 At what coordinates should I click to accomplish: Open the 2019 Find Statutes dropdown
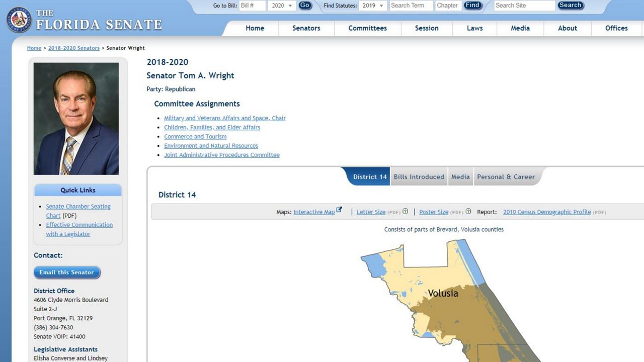pyautogui.click(x=372, y=5)
